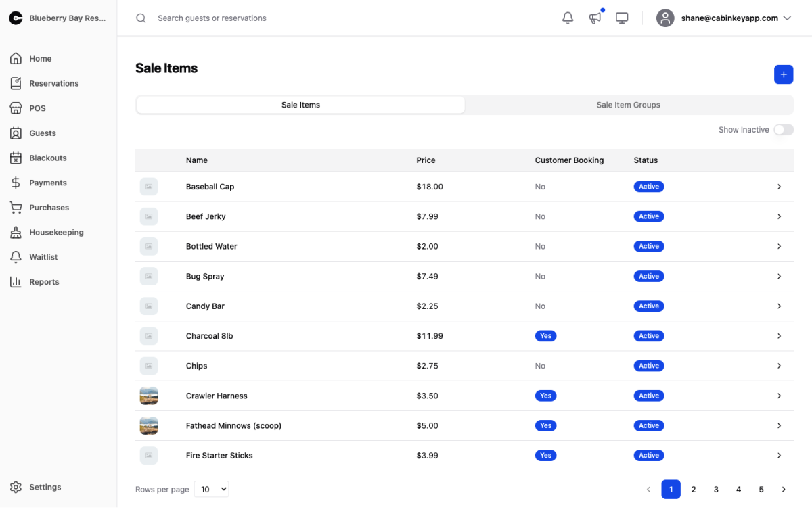812x522 pixels.
Task: Click the Crawler Harness thumbnail image
Action: pyautogui.click(x=149, y=396)
